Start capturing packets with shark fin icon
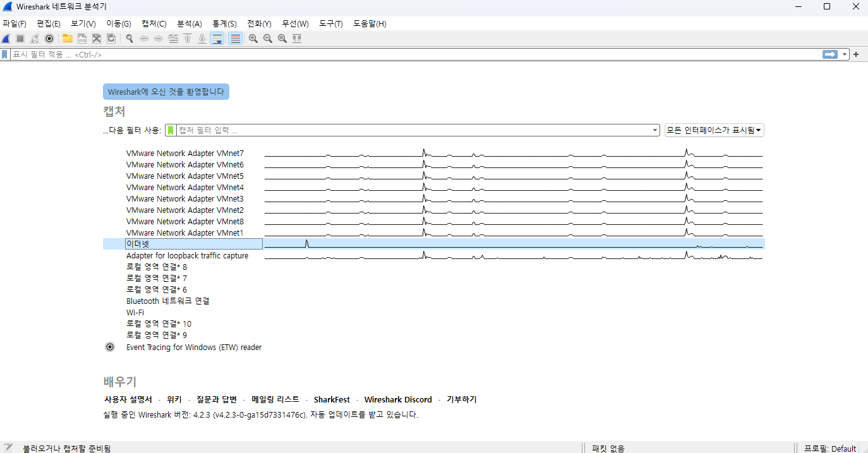This screenshot has width=868, height=453. [6, 39]
